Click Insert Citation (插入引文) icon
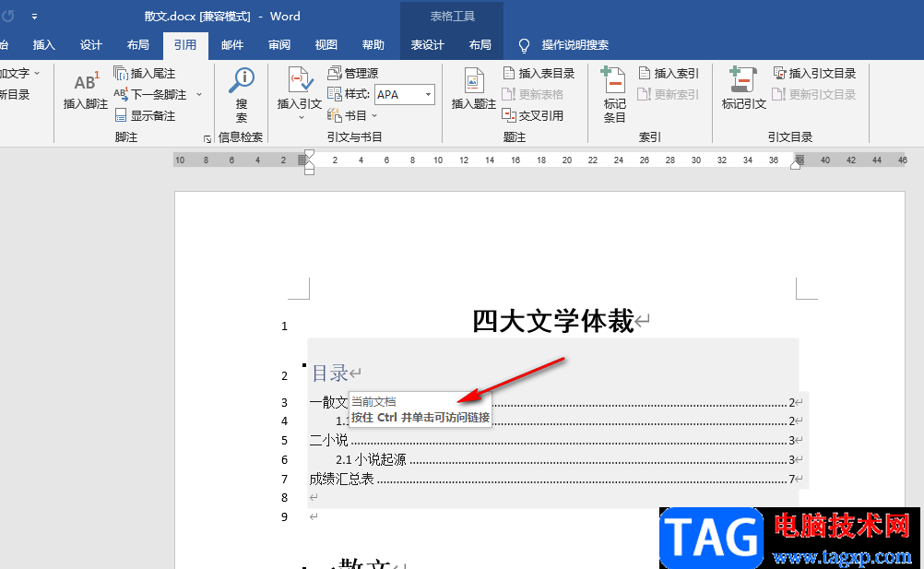Screen dimensions: 924x569 pos(300,80)
